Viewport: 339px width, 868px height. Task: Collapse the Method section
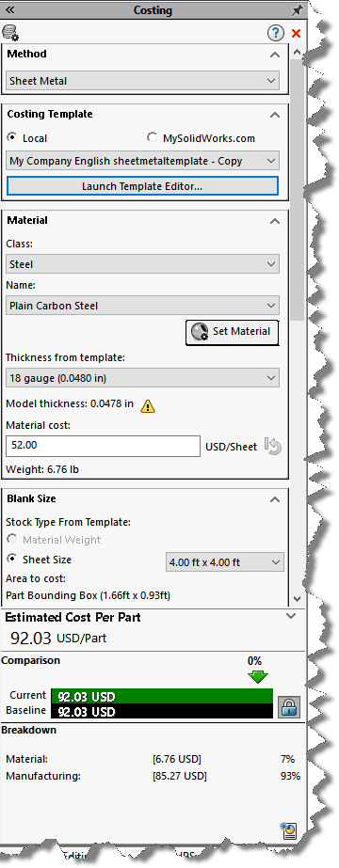point(274,55)
